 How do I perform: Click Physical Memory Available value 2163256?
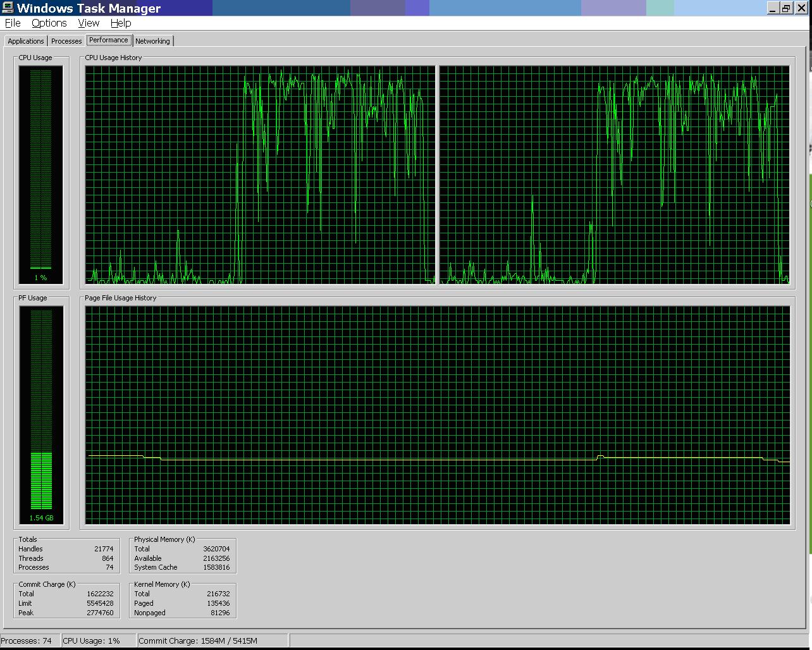tap(216, 558)
